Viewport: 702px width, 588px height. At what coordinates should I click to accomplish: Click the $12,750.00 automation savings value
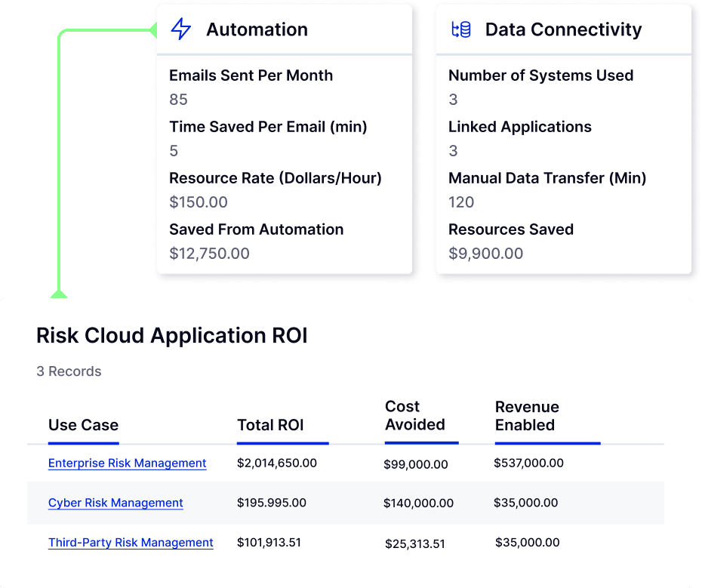click(209, 254)
